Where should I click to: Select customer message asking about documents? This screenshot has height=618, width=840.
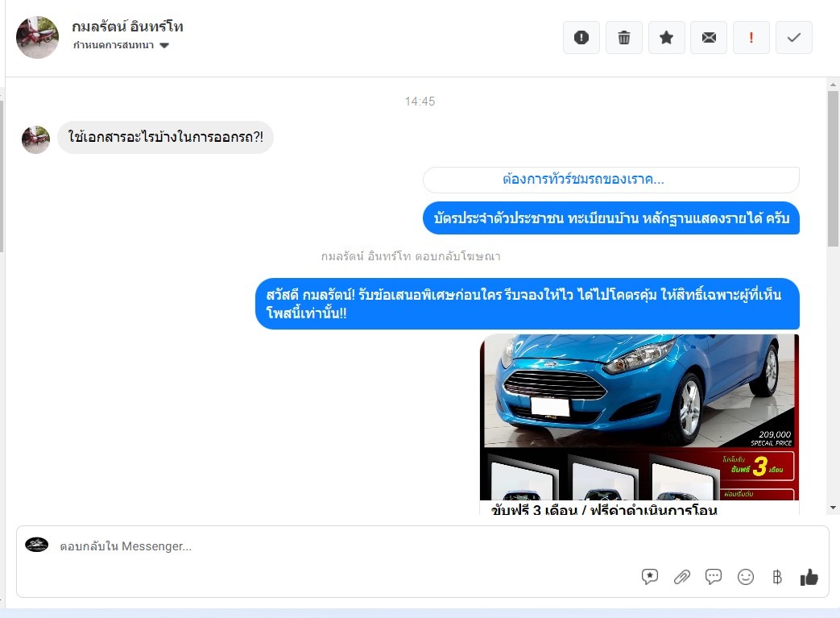tap(166, 137)
